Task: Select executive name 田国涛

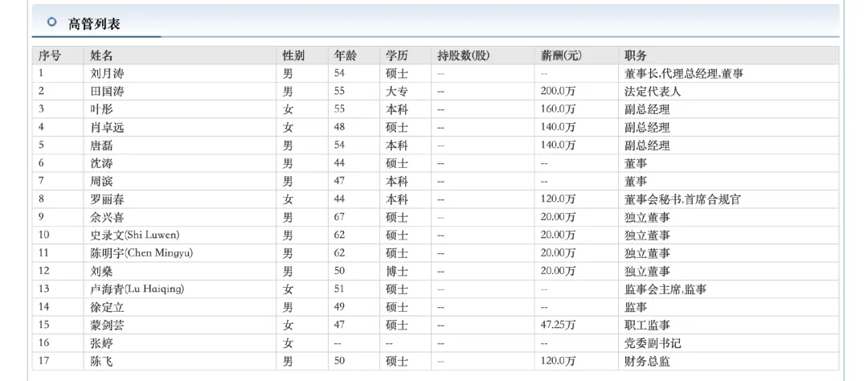Action: click(108, 92)
